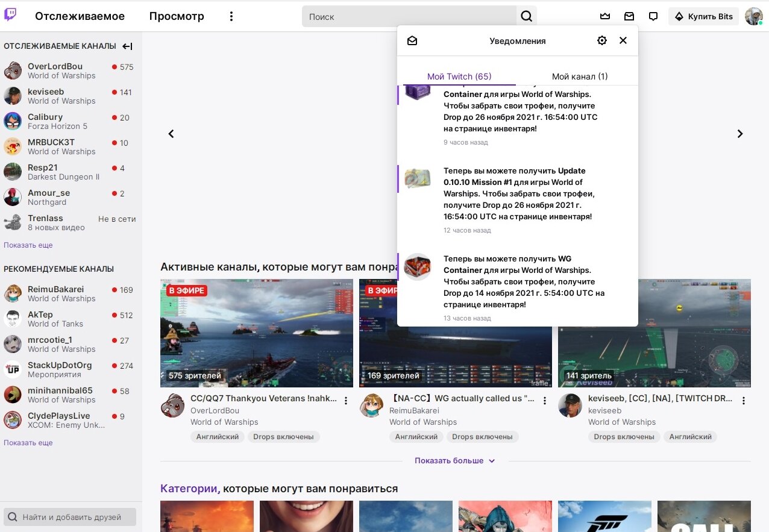Open options menu for OverLordBou stream

pyautogui.click(x=346, y=401)
